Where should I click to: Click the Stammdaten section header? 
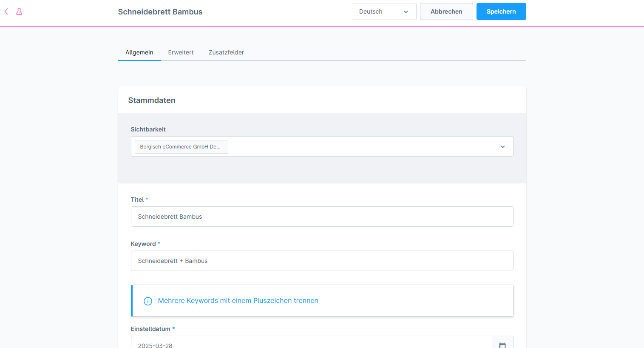click(152, 100)
